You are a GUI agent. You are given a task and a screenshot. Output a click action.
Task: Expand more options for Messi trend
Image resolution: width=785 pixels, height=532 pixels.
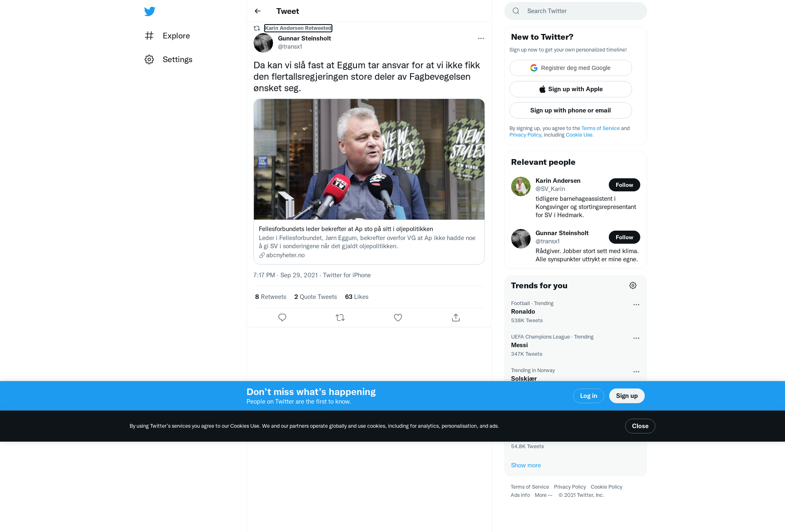click(636, 338)
